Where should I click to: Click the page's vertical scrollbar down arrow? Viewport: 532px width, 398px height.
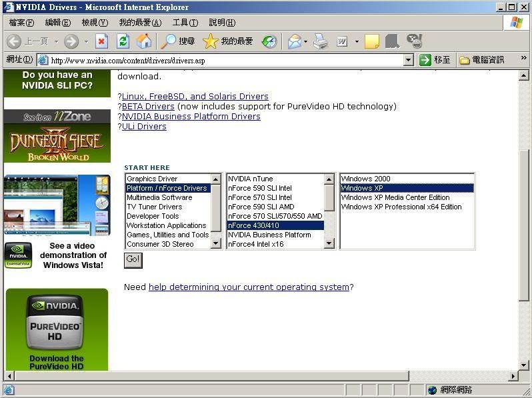[x=524, y=365]
